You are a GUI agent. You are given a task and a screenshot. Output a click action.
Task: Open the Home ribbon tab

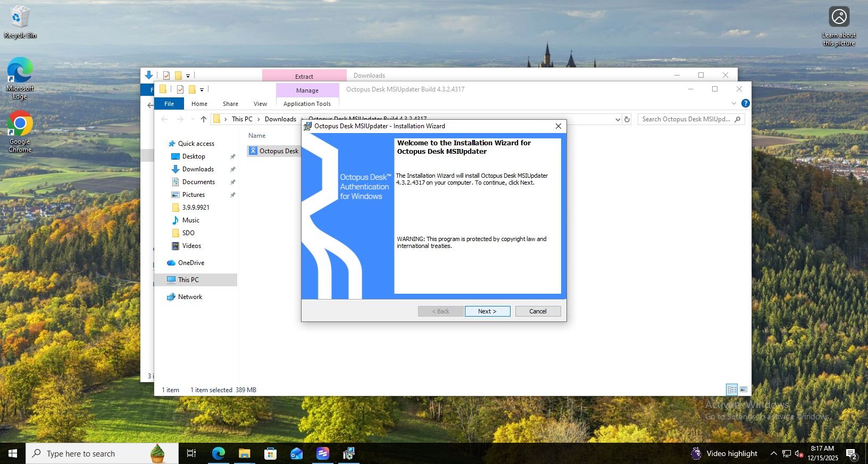click(x=199, y=104)
